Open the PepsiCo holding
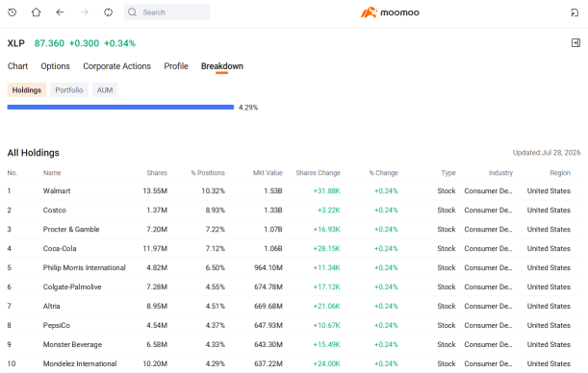The image size is (588, 373). (x=294, y=325)
